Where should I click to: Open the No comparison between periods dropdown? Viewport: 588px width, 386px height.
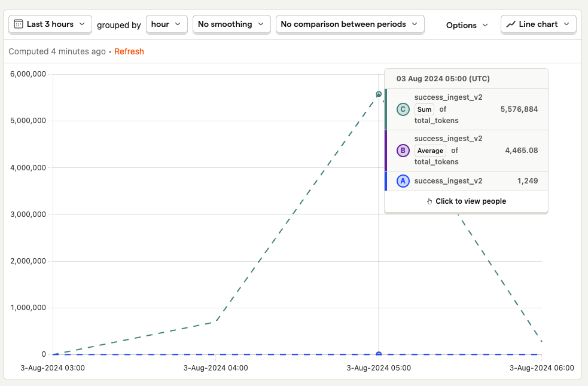[x=350, y=24]
